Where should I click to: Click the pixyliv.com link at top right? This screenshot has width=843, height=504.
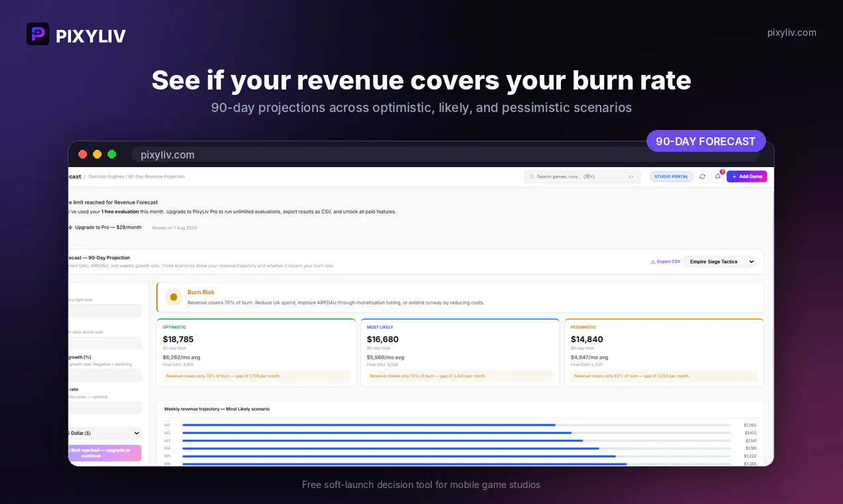pyautogui.click(x=792, y=32)
